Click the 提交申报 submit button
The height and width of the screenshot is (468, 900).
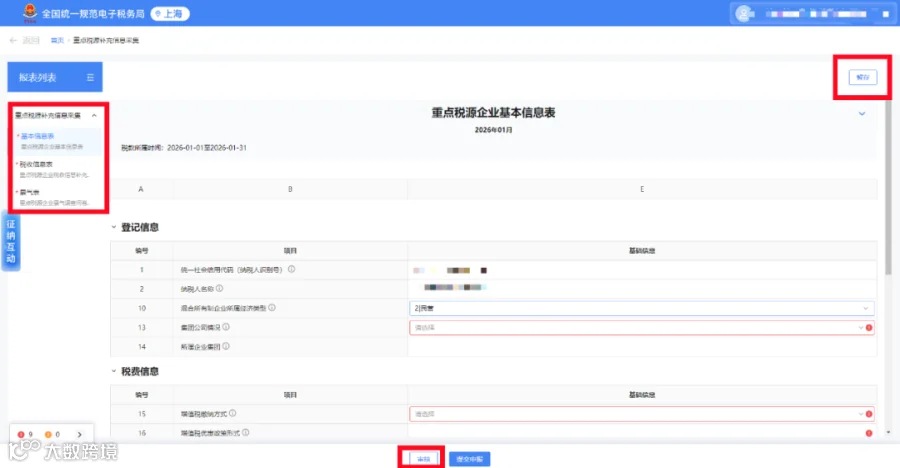pyautogui.click(x=470, y=459)
